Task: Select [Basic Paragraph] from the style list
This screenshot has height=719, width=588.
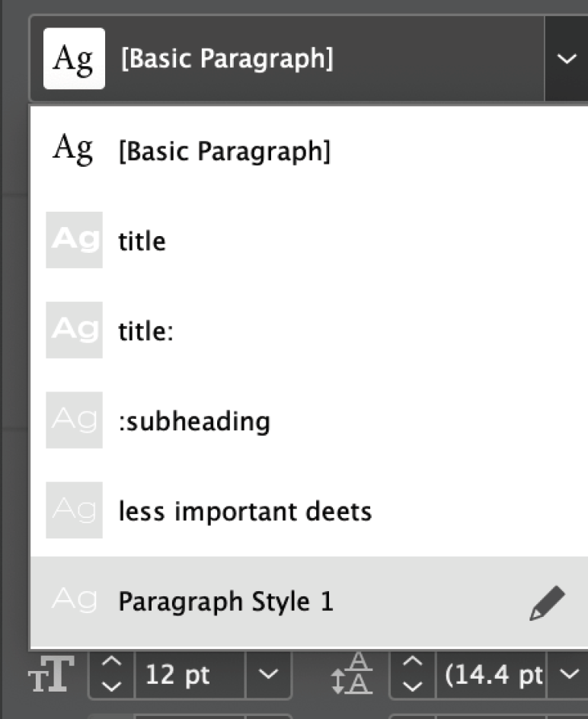Action: (x=309, y=150)
